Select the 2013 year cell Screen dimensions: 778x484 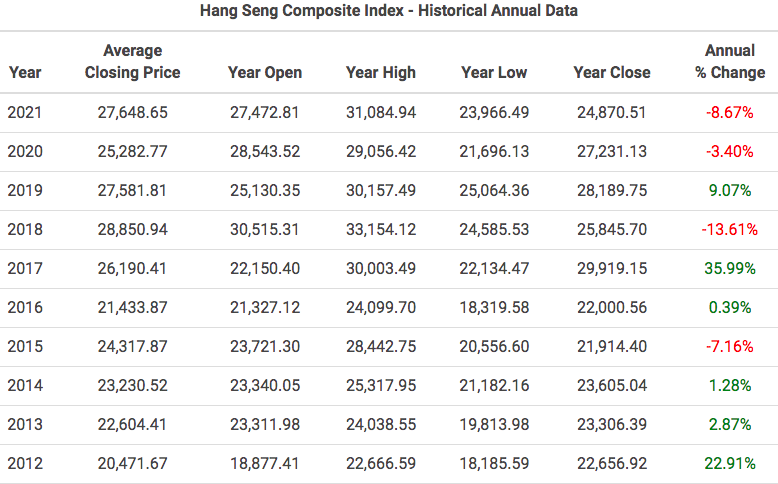tap(25, 424)
